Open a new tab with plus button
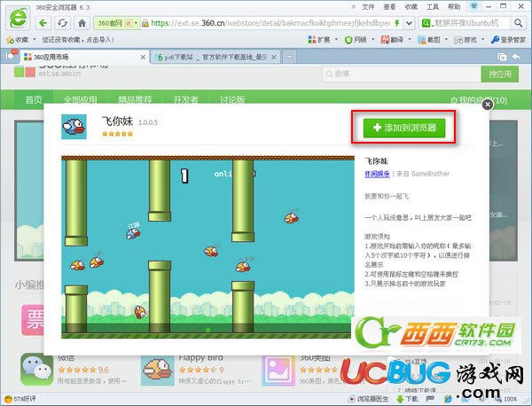 pyautogui.click(x=289, y=57)
